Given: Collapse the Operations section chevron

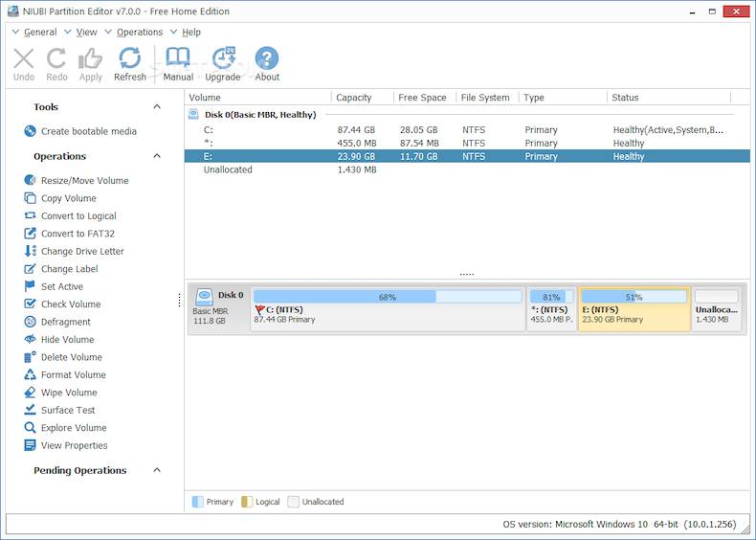Looking at the screenshot, I should pos(157,156).
